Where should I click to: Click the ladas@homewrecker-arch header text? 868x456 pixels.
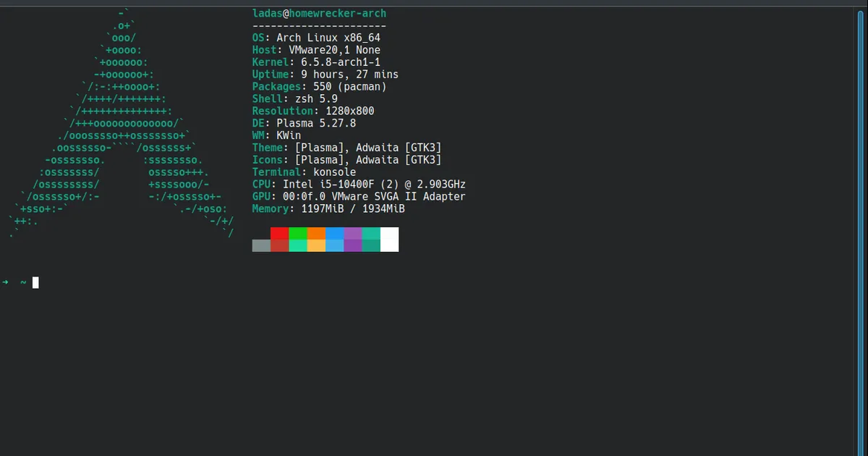[x=318, y=13]
